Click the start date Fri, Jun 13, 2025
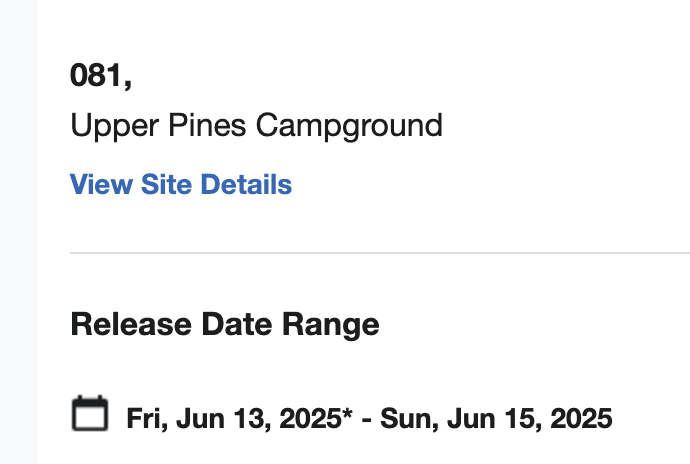 pos(234,418)
